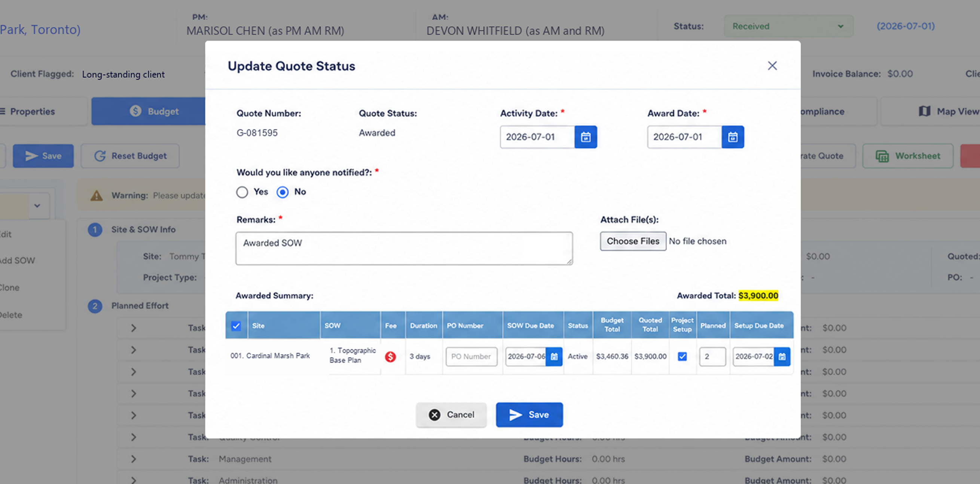
Task: Click the warning triangle icon
Action: click(97, 195)
